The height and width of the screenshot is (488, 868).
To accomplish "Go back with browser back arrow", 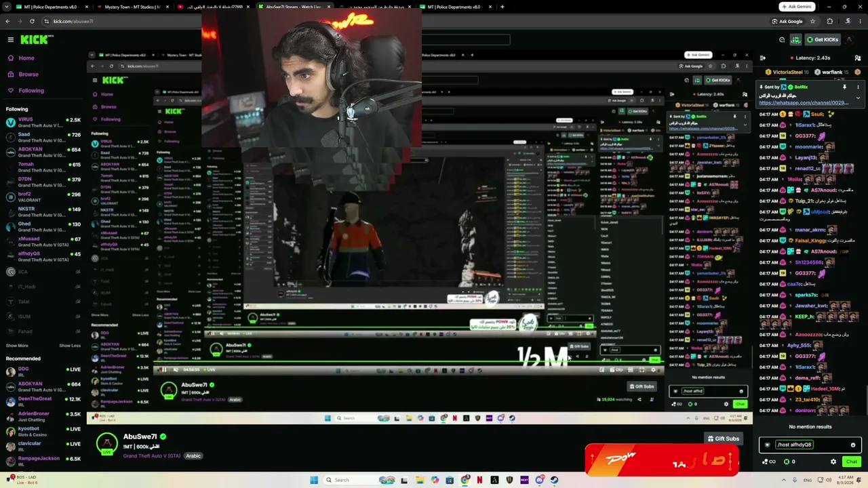I will pyautogui.click(x=7, y=21).
